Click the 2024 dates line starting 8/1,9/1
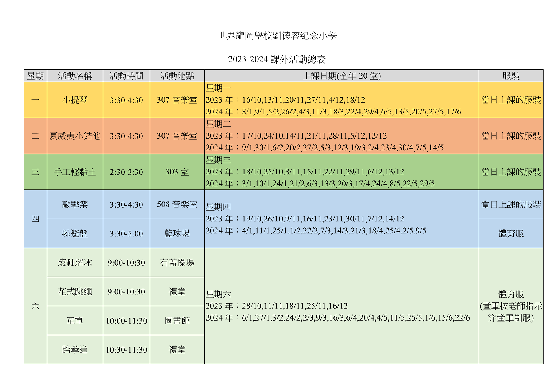This screenshot has height=392, width=554. [x=333, y=112]
